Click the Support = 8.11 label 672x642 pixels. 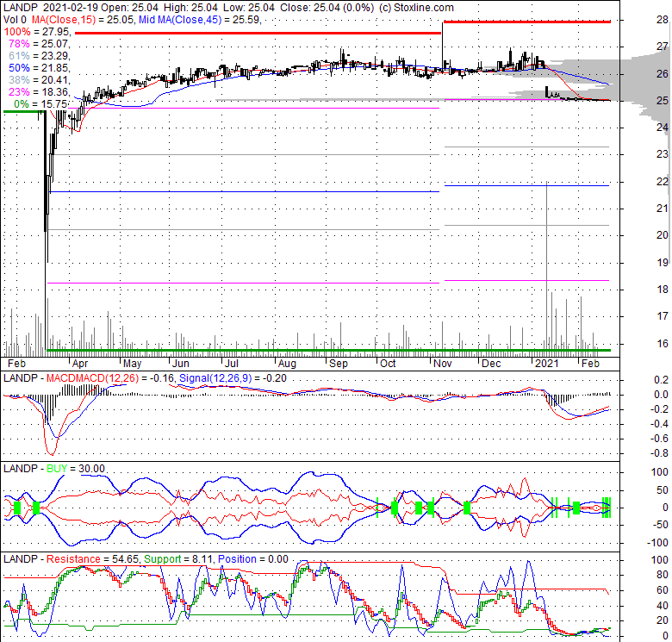point(178,559)
